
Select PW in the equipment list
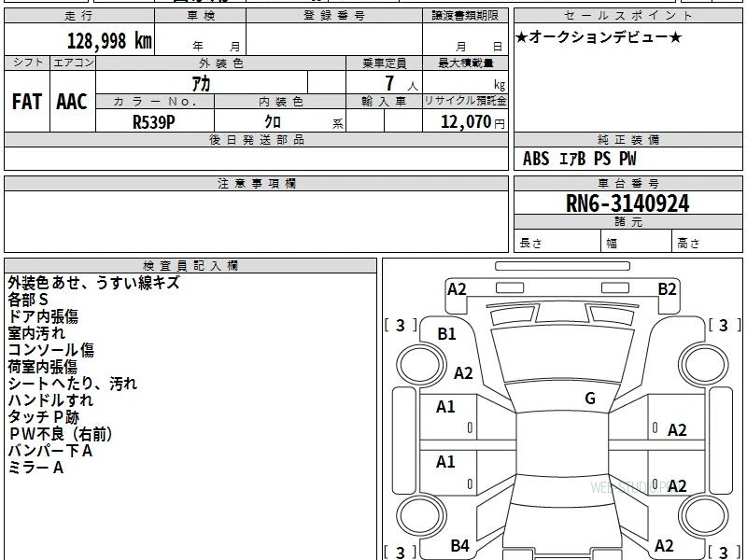pyautogui.click(x=627, y=159)
